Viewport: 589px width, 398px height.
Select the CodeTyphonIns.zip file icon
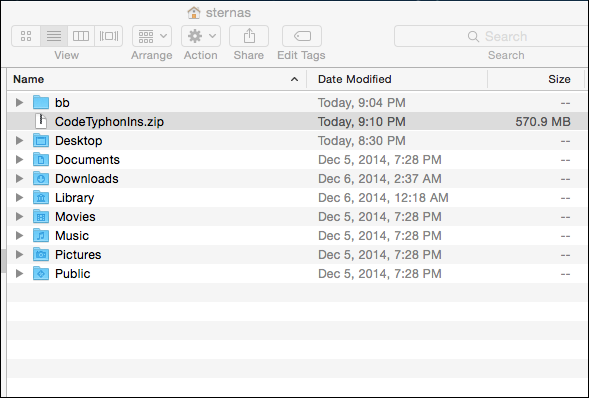click(41, 121)
